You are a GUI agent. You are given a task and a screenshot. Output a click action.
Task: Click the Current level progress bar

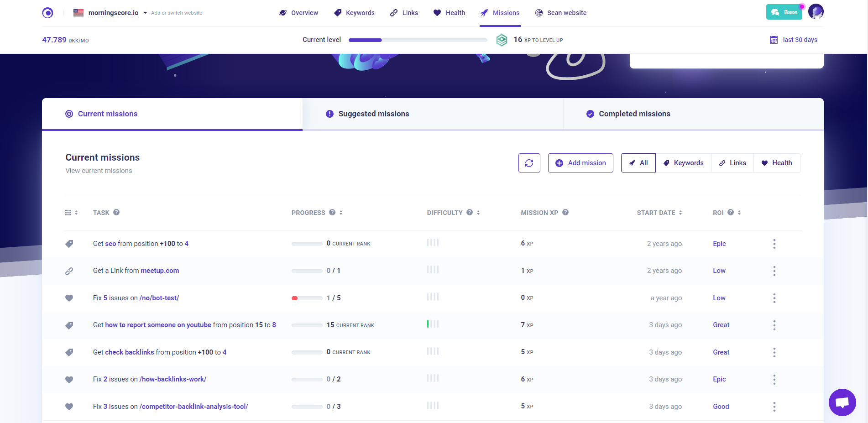(418, 40)
